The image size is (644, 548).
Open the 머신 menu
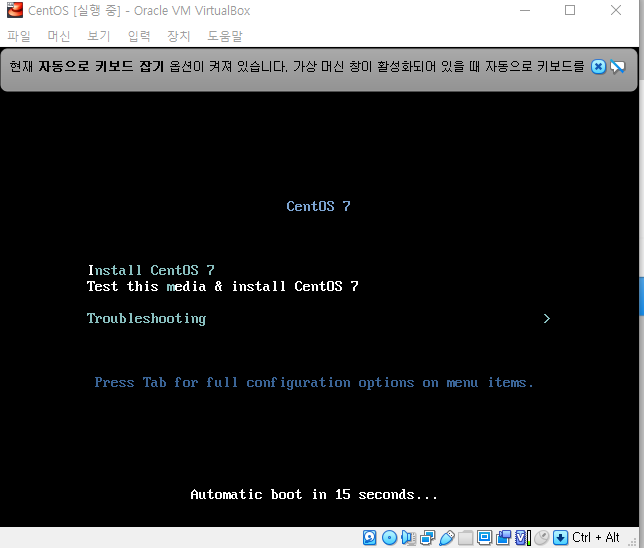tap(59, 36)
